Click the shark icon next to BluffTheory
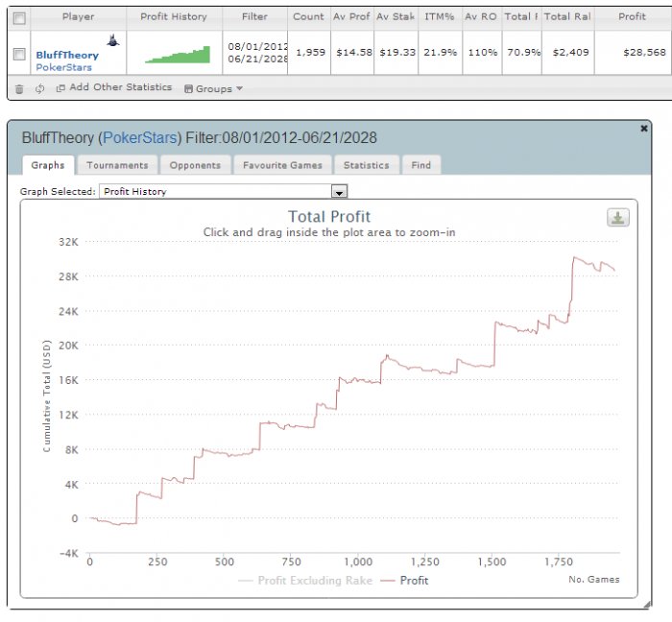This screenshot has height=622, width=672. pos(113,40)
